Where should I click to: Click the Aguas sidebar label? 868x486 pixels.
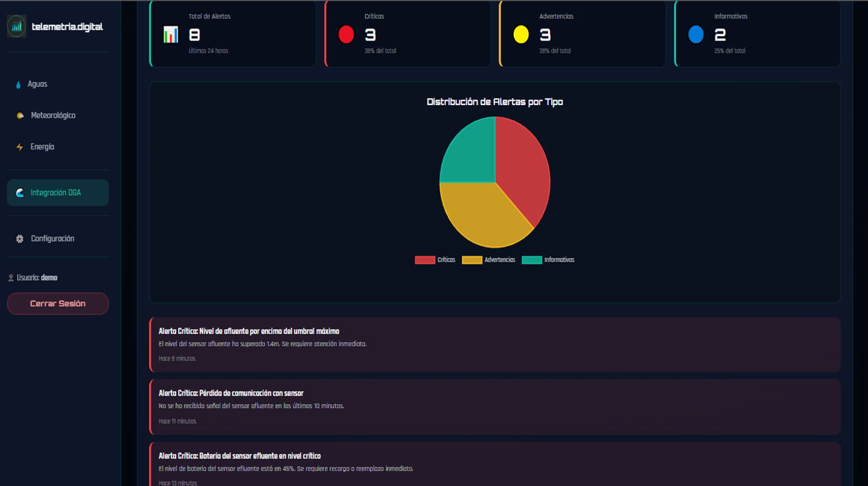[38, 84]
